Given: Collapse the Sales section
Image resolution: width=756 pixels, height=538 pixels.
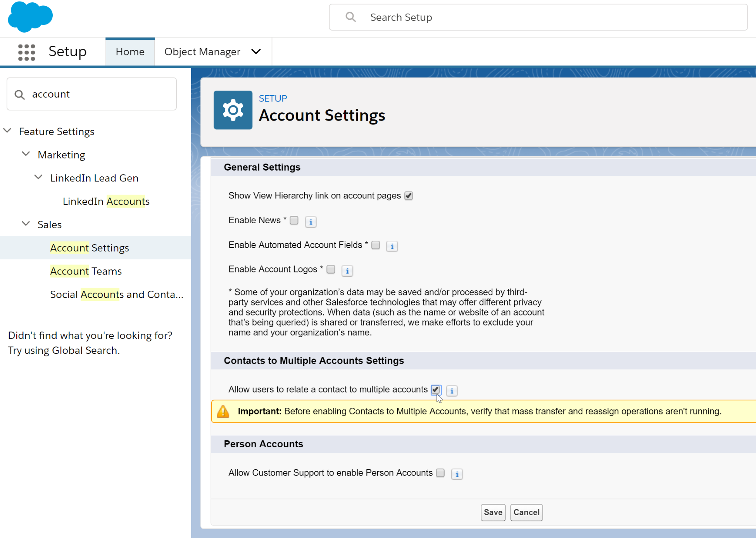Looking at the screenshot, I should pos(26,224).
